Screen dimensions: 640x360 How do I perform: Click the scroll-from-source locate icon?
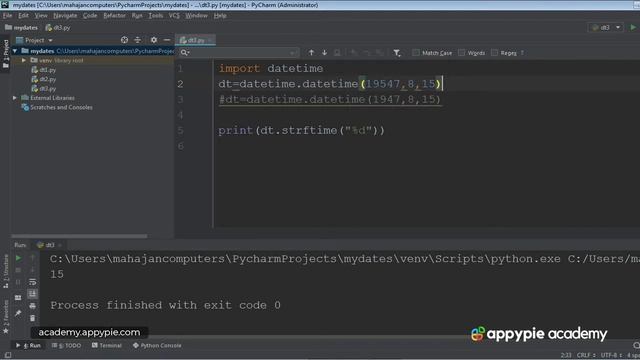(124, 40)
